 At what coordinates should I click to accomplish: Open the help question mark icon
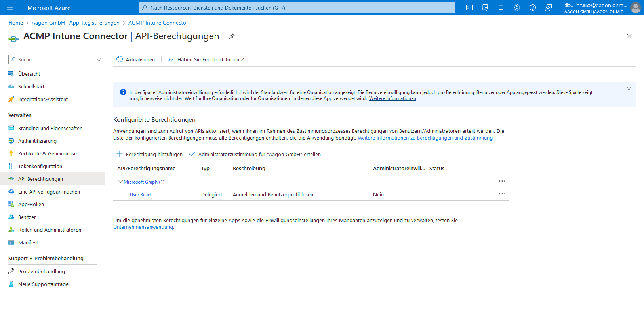(x=533, y=8)
